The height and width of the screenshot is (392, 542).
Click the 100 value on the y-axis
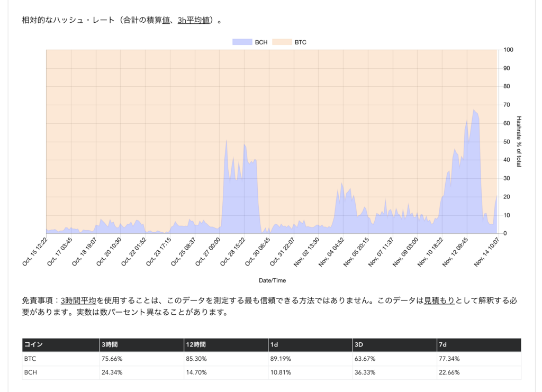pyautogui.click(x=508, y=50)
